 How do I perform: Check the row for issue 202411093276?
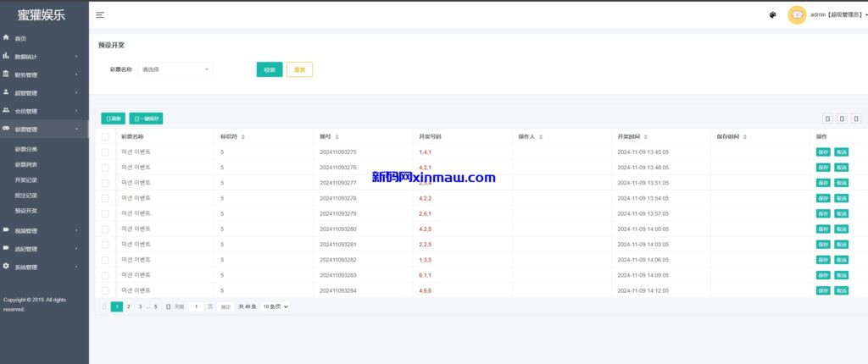(x=105, y=168)
